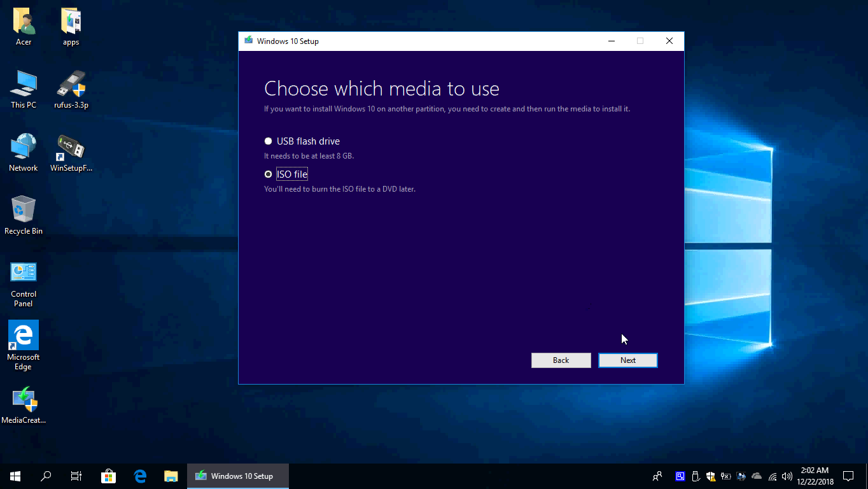Check the battery power tray icon
Viewport: 868px width, 489px height.
pos(726,476)
